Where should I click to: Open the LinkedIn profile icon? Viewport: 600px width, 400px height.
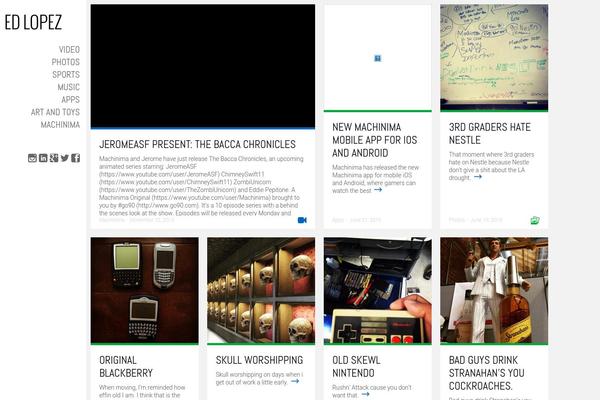pos(43,158)
